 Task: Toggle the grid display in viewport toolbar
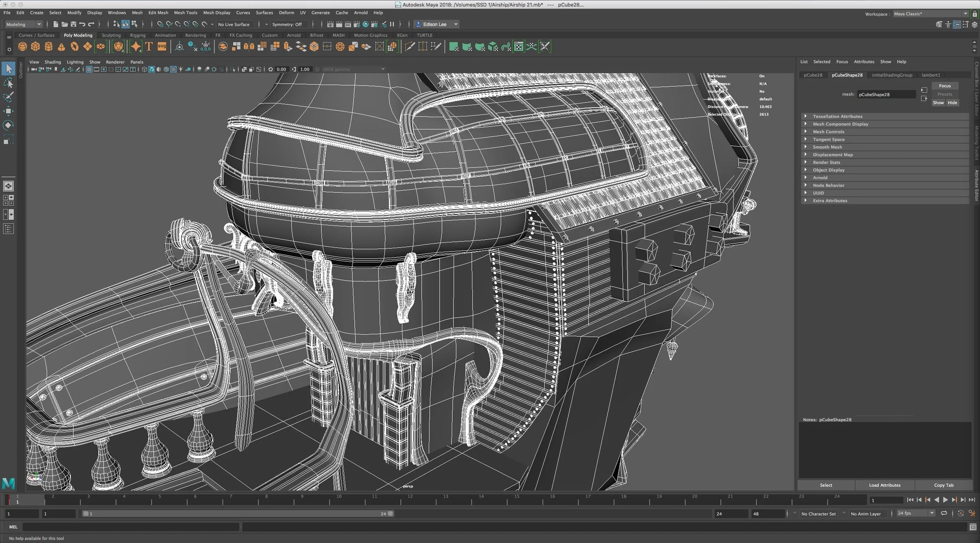89,69
